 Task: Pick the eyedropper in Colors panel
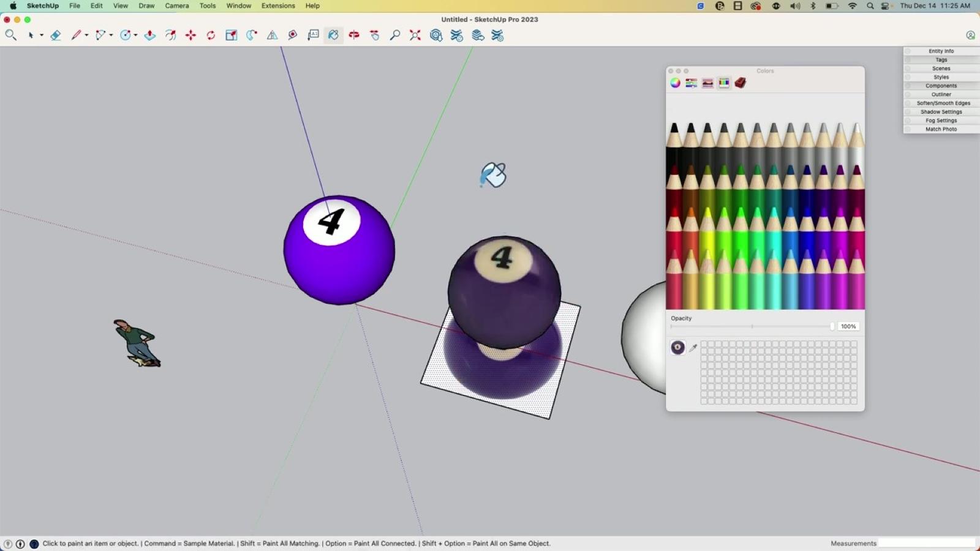tap(693, 348)
